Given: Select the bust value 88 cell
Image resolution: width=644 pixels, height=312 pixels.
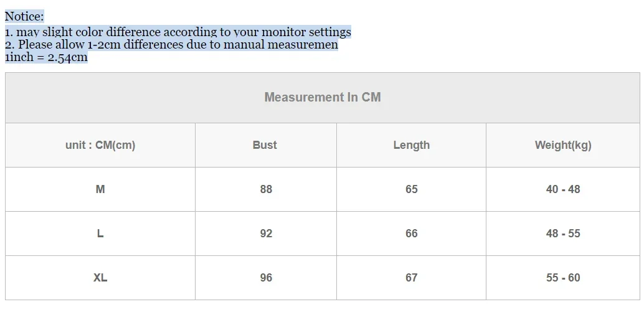Looking at the screenshot, I should [266, 189].
